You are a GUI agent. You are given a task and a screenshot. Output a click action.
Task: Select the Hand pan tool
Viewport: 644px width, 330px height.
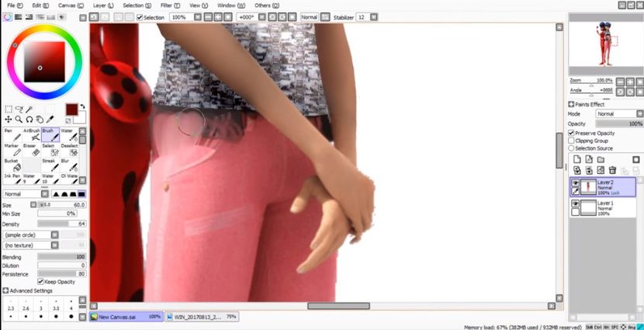40,120
